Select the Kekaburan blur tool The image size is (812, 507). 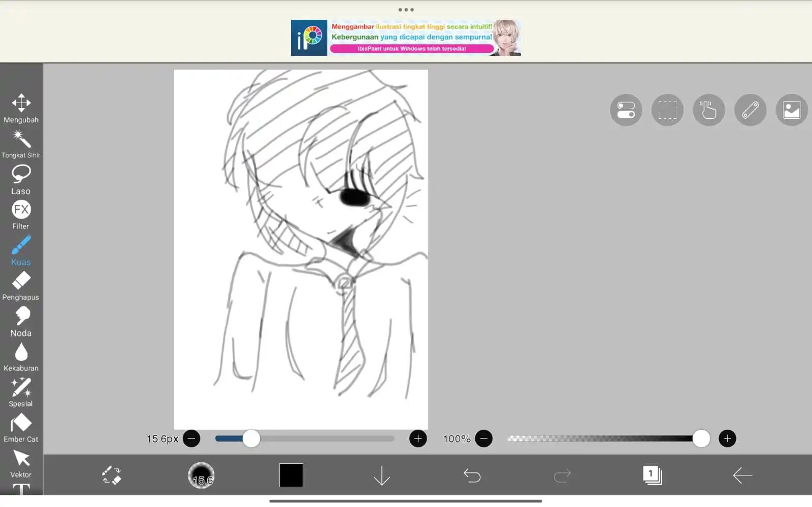tap(21, 357)
